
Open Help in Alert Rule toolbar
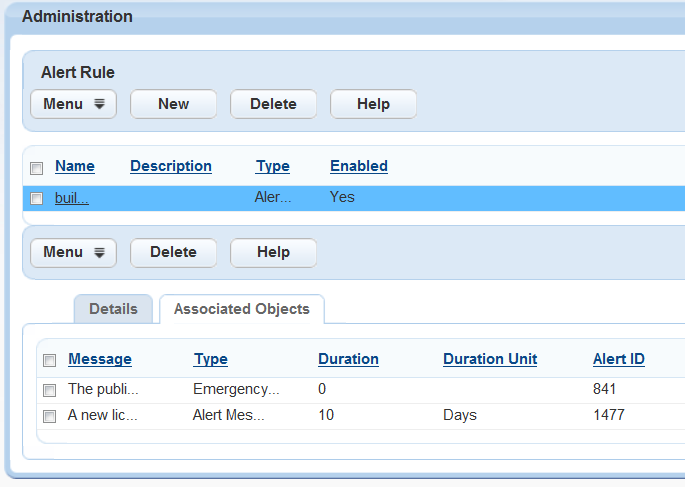373,104
